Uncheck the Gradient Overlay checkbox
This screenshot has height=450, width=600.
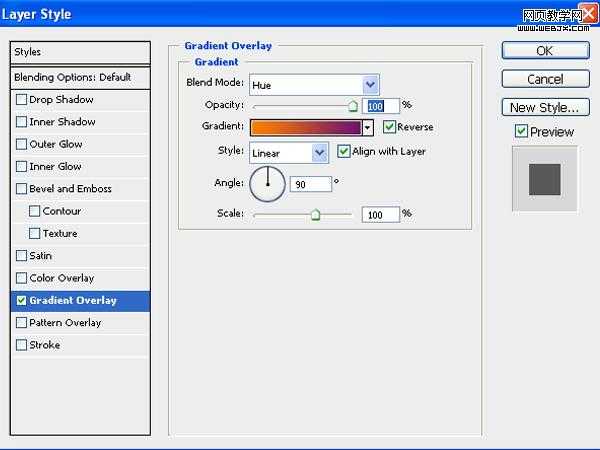click(x=22, y=300)
